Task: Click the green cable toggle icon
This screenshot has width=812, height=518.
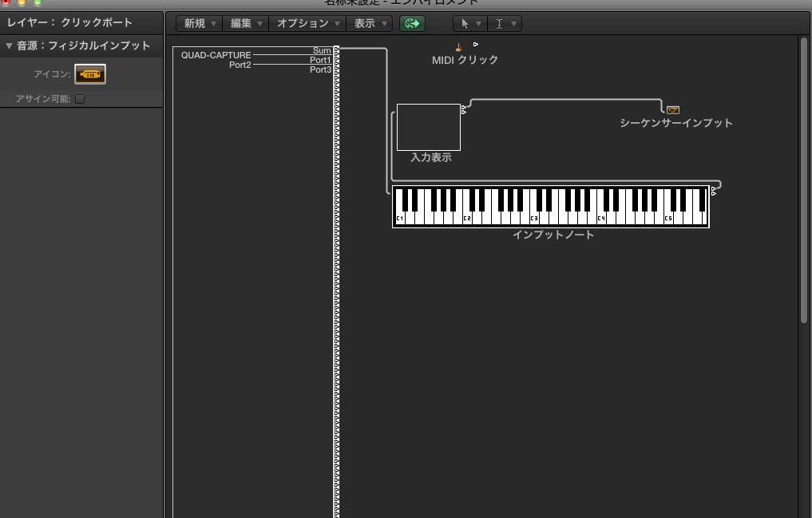Action: [412, 23]
